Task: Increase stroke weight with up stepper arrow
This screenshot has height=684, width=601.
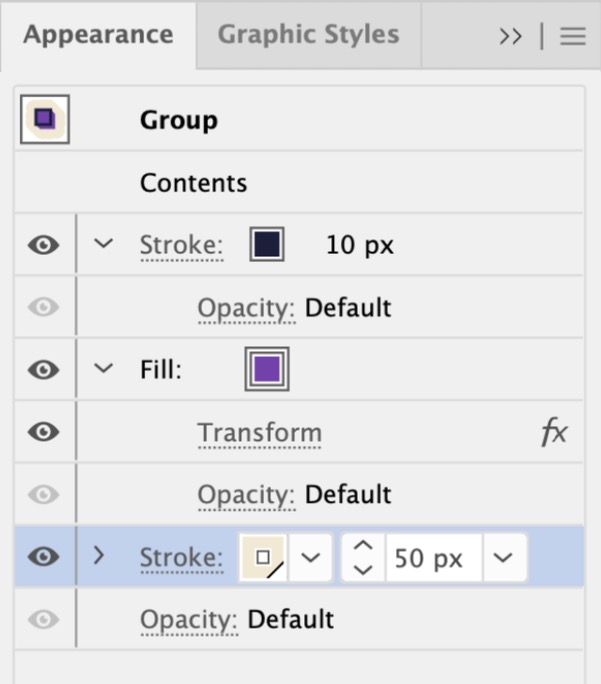Action: [363, 546]
